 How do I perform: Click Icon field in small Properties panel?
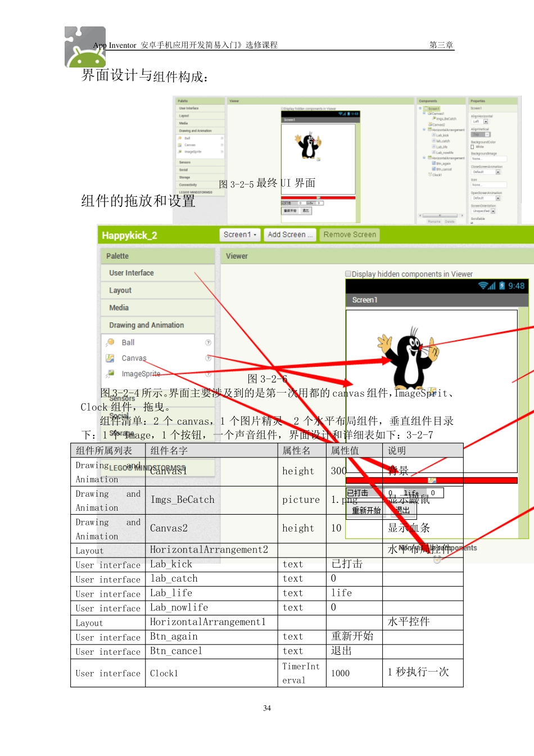(488, 185)
